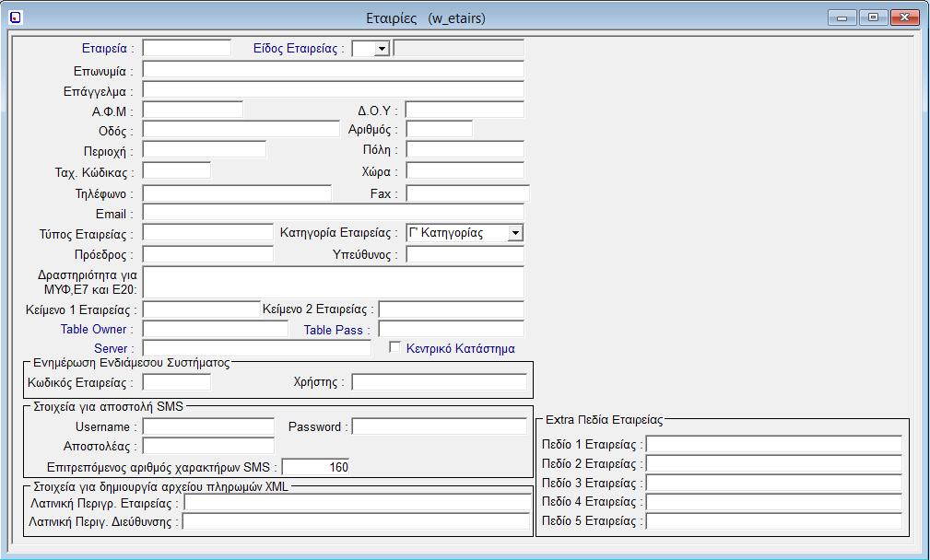Click into the Email field

point(334,213)
